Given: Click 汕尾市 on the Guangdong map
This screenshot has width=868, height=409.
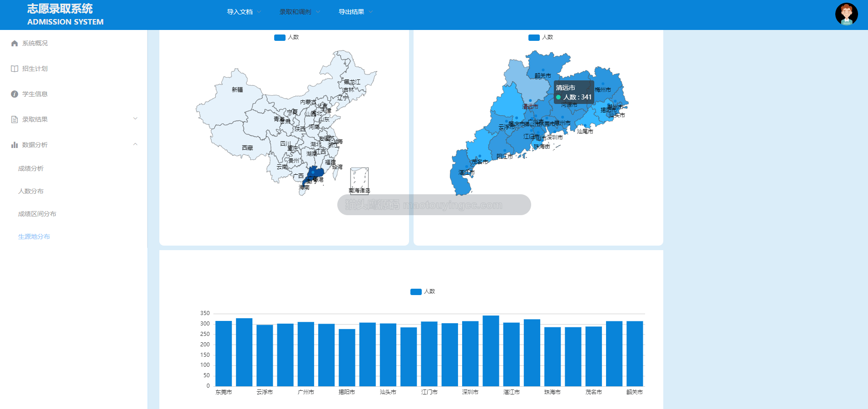Looking at the screenshot, I should (585, 132).
